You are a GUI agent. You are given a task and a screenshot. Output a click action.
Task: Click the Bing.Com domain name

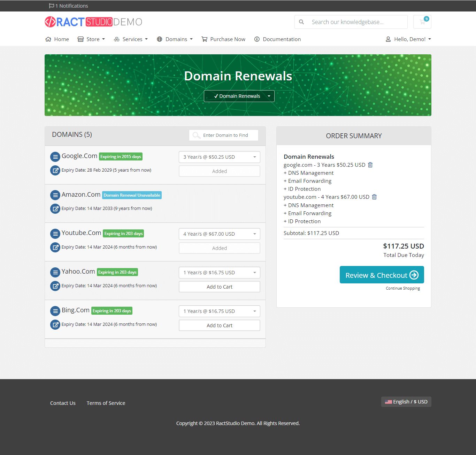point(76,310)
